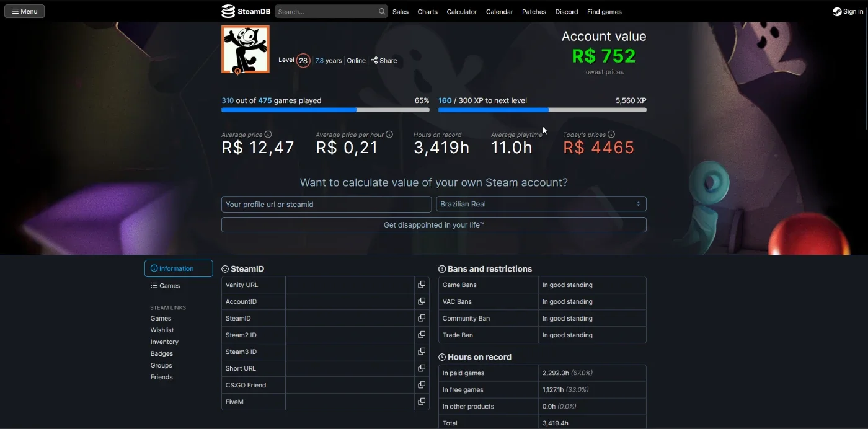Click the Online status text

click(x=356, y=60)
